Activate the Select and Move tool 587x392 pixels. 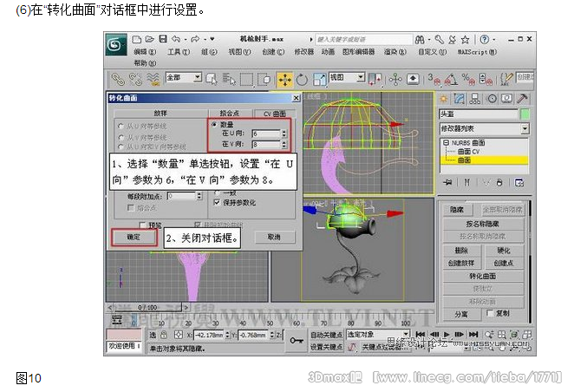click(x=284, y=80)
